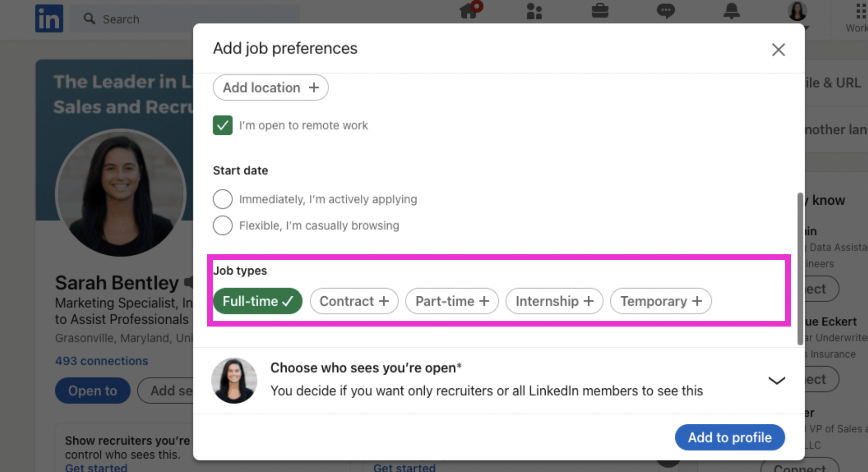Open the Notifications bell icon
The image size is (868, 472).
pos(731,11)
